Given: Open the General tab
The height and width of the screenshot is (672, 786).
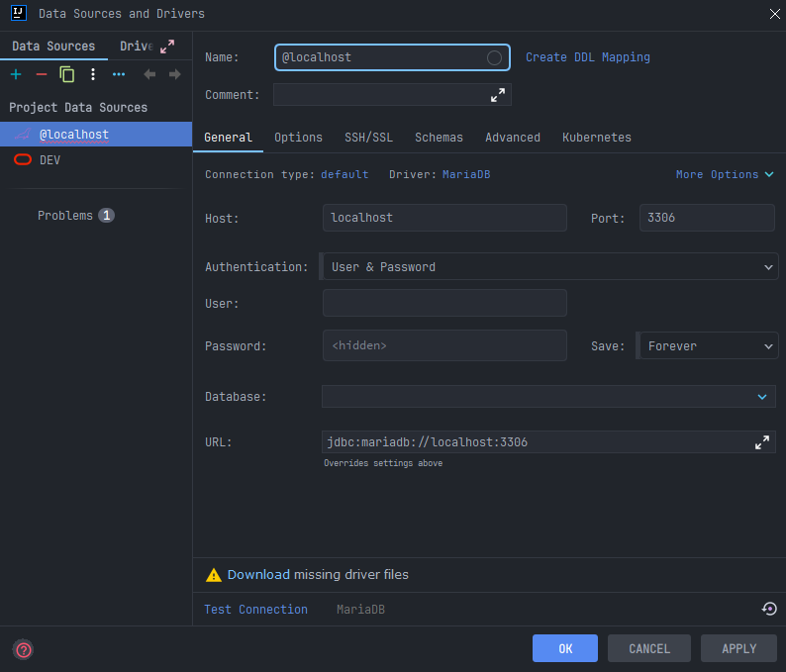Looking at the screenshot, I should 228,138.
